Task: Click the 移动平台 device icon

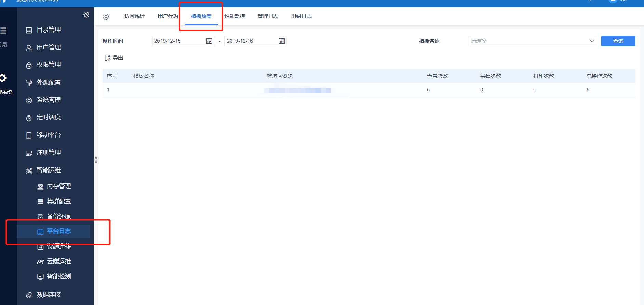Action: 29,136
